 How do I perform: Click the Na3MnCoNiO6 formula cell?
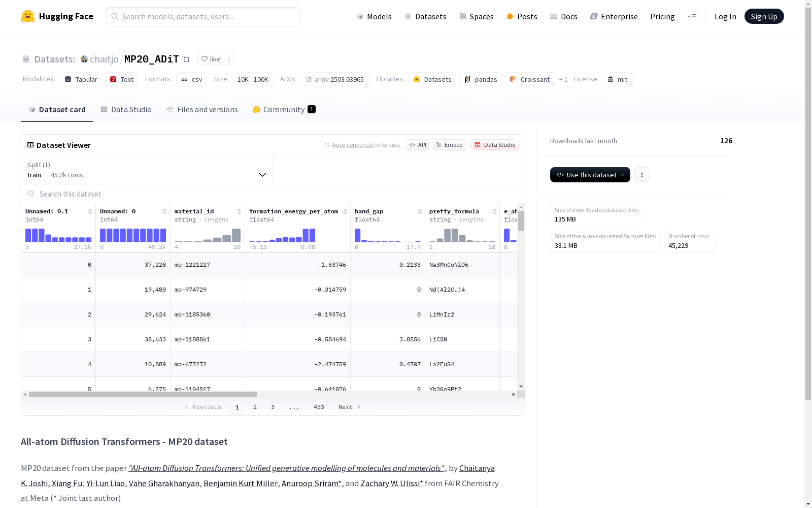point(462,265)
